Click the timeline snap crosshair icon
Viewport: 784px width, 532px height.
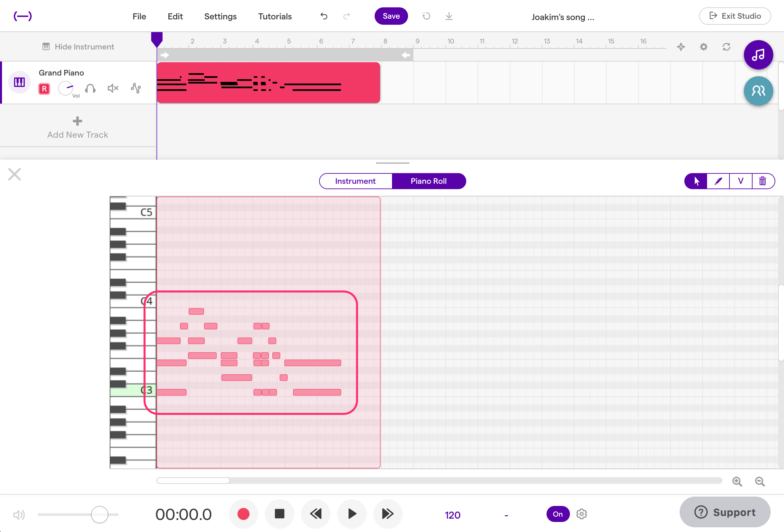[681, 47]
